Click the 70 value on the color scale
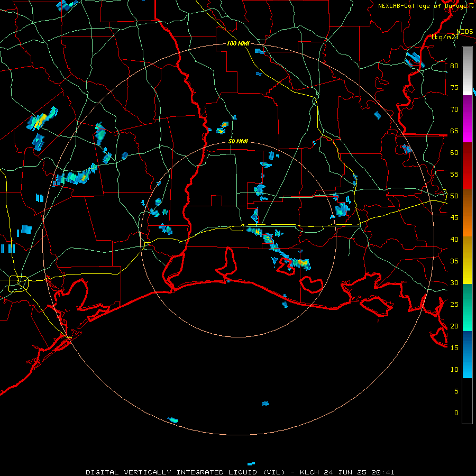The image size is (476, 476). (454, 109)
